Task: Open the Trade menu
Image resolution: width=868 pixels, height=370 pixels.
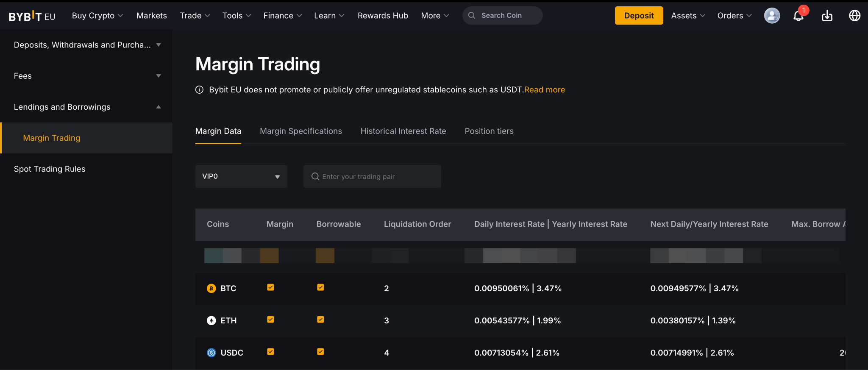Action: click(195, 16)
